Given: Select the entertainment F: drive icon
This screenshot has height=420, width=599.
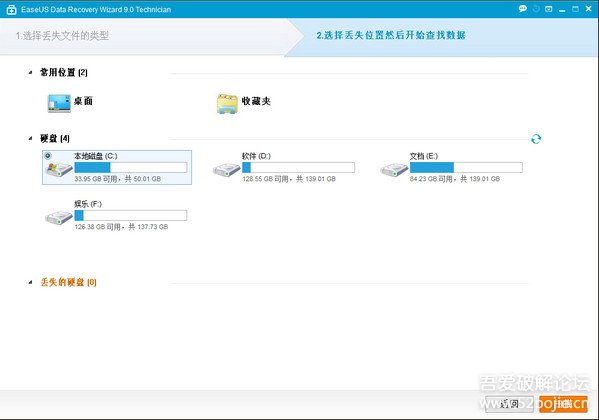Looking at the screenshot, I should [58, 217].
